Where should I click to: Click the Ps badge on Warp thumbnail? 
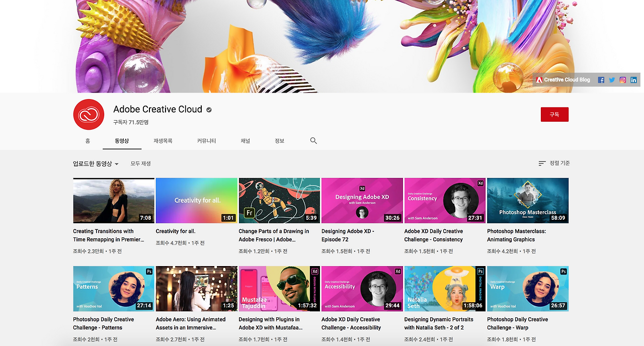563,272
